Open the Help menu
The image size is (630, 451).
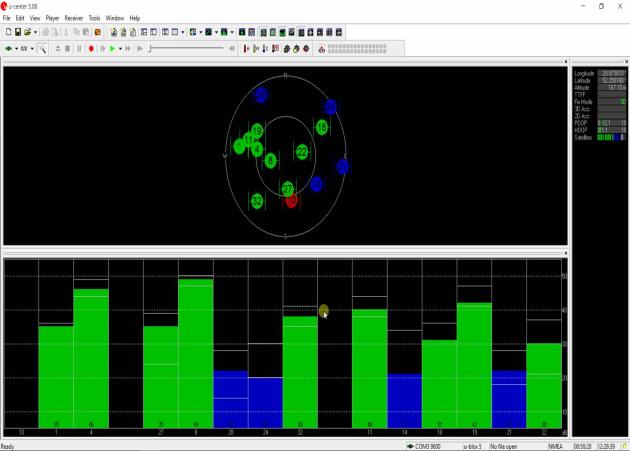click(x=135, y=18)
